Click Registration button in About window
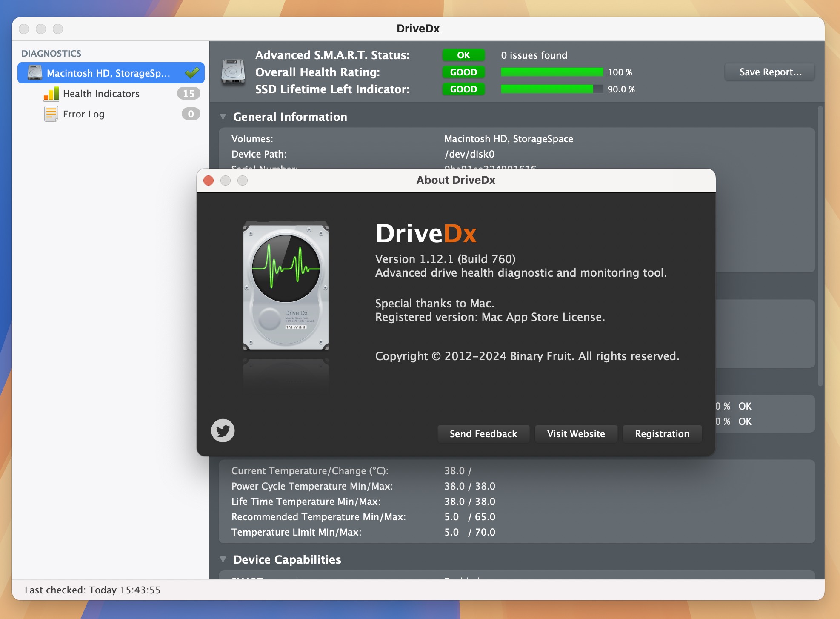Screen dimensions: 840x619 (661, 433)
